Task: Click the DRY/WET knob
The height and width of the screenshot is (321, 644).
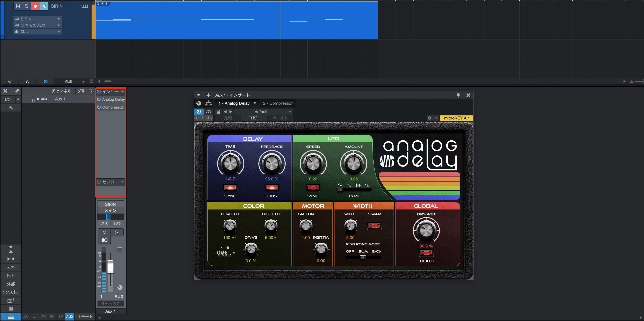Action: pos(426,230)
